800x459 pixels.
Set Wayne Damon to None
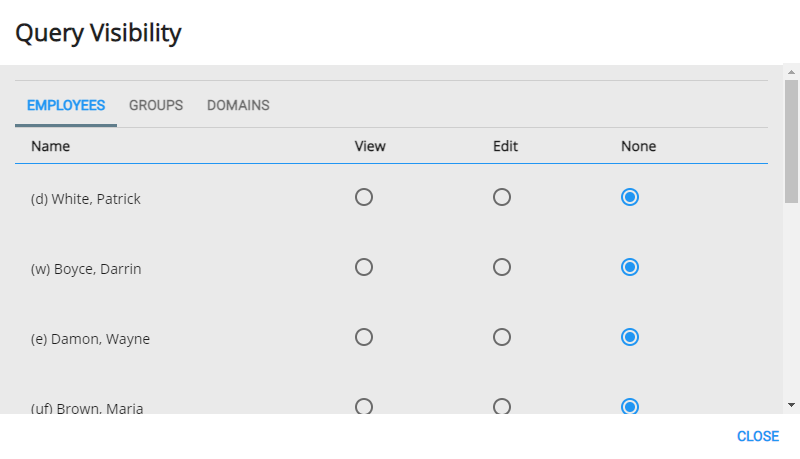[630, 337]
